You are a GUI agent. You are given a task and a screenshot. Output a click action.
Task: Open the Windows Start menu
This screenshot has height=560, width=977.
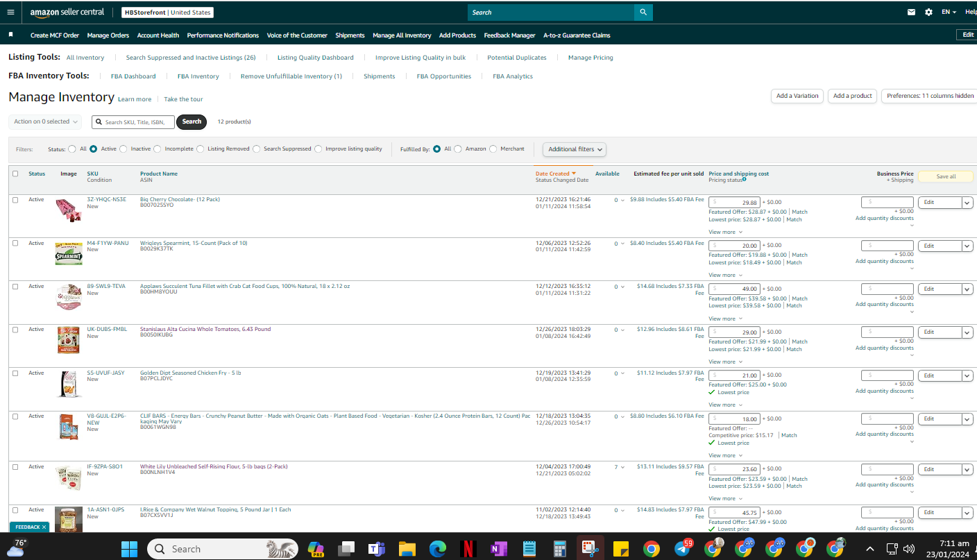[x=129, y=549]
